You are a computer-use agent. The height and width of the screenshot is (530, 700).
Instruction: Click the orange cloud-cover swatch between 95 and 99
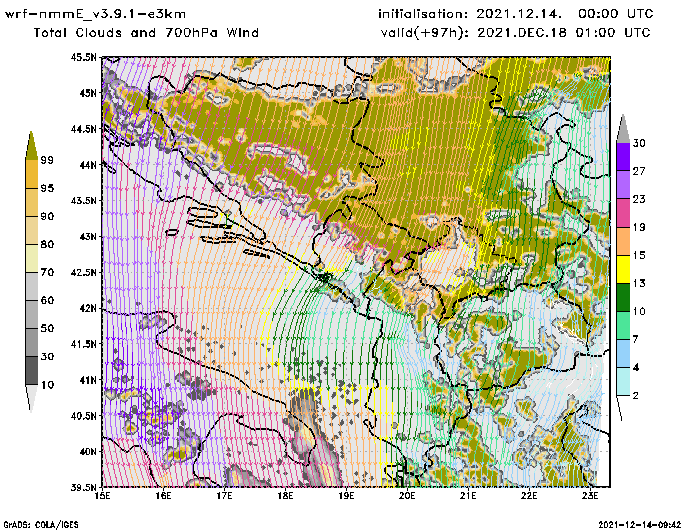point(32,174)
